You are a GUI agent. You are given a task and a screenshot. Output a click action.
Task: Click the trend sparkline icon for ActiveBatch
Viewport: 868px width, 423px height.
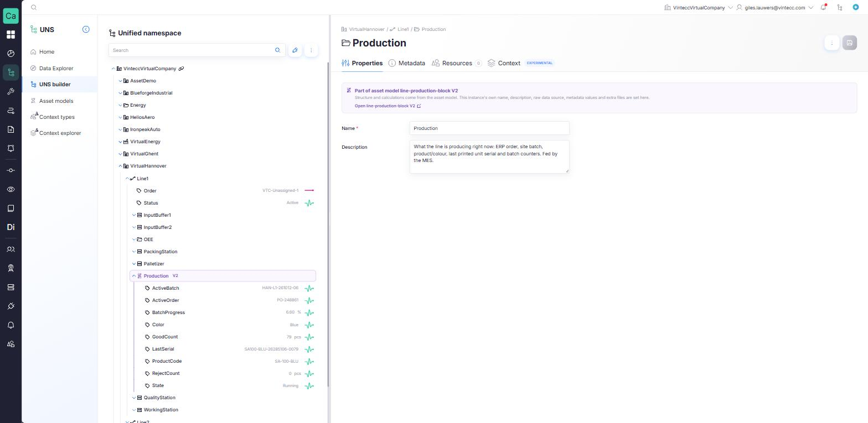(309, 288)
